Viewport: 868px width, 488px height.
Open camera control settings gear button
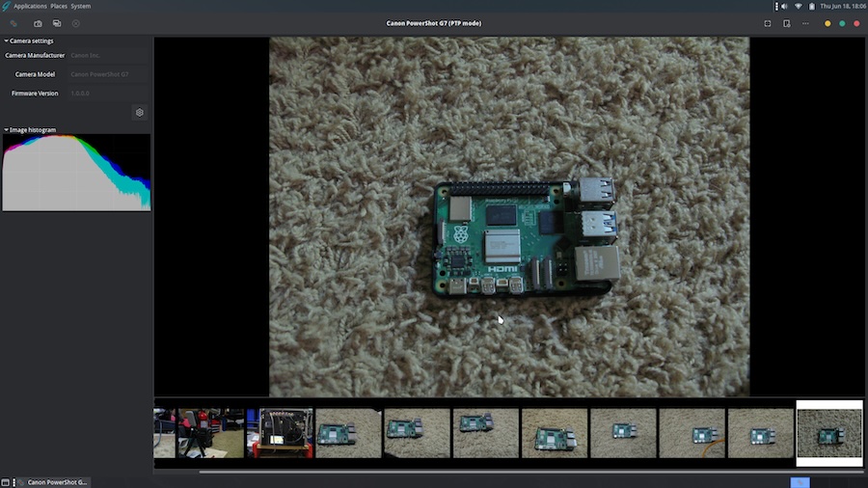140,112
